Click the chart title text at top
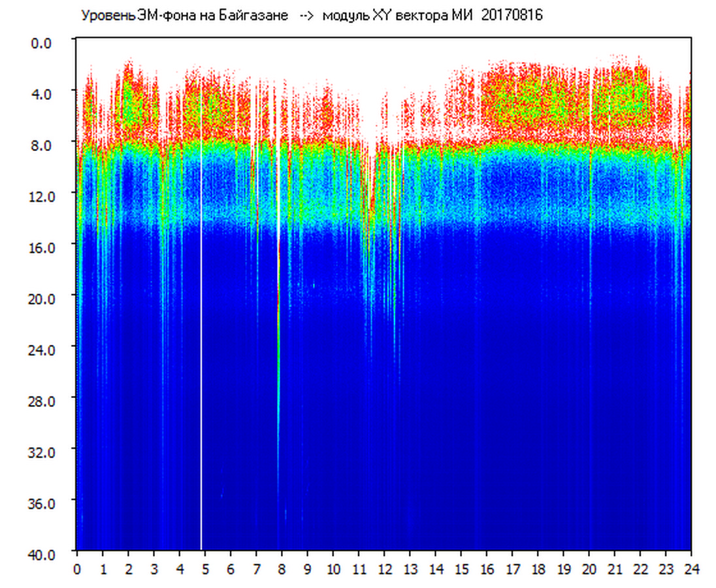Image resolution: width=716 pixels, height=588 pixels. [x=311, y=15]
